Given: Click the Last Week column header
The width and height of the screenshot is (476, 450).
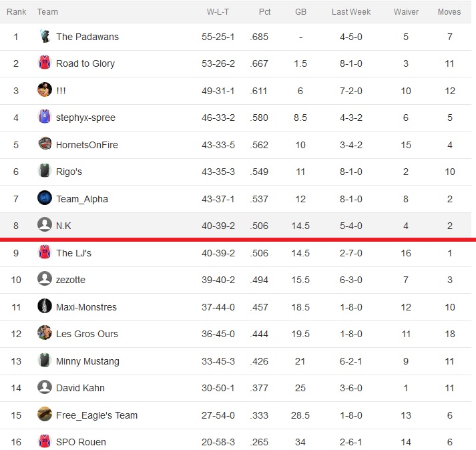Looking at the screenshot, I should [x=351, y=12].
